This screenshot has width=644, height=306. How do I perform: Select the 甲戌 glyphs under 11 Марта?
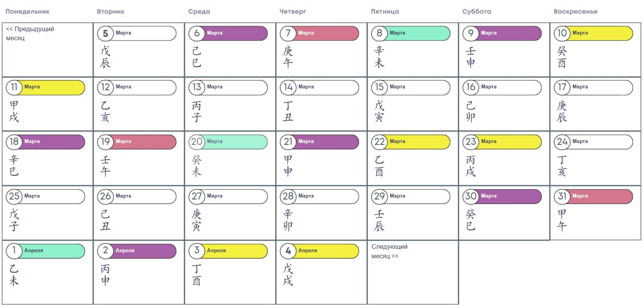(14, 112)
